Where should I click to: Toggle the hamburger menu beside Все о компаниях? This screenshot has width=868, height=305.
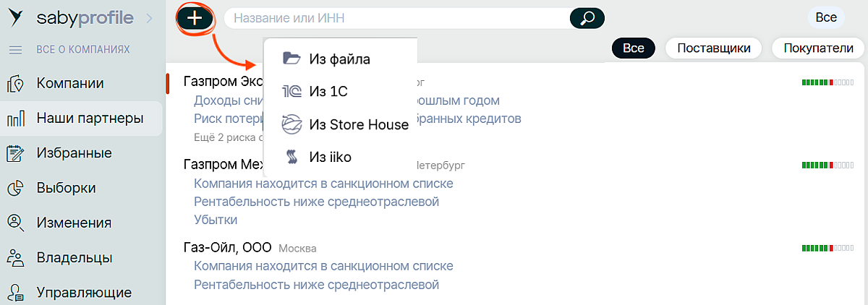(x=15, y=50)
